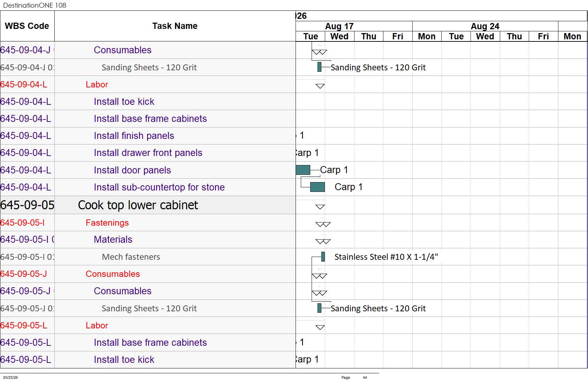Click the Labor summary marker under 645-09-04-L

coord(320,86)
